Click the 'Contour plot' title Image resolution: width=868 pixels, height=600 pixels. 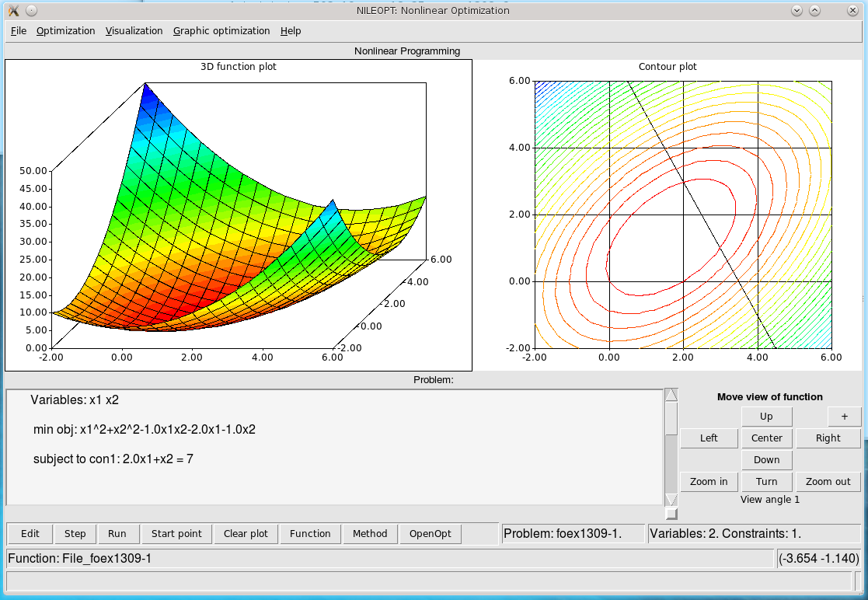[668, 66]
